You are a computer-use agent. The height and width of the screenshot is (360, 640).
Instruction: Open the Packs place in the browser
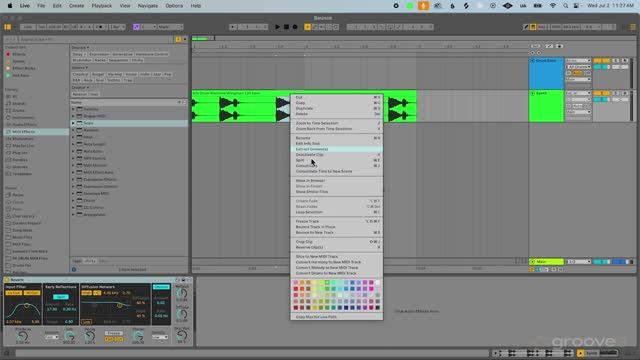[x=17, y=195]
